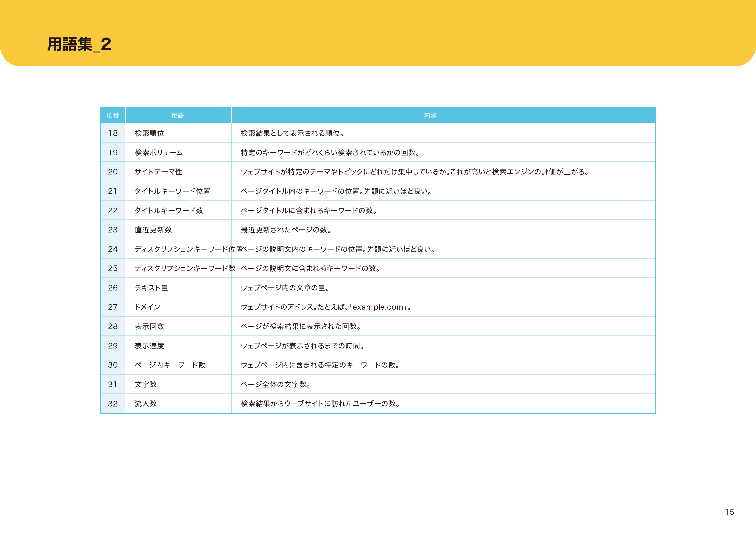The width and height of the screenshot is (756, 535).
Task: Click the page number 15
Action: pos(730,512)
